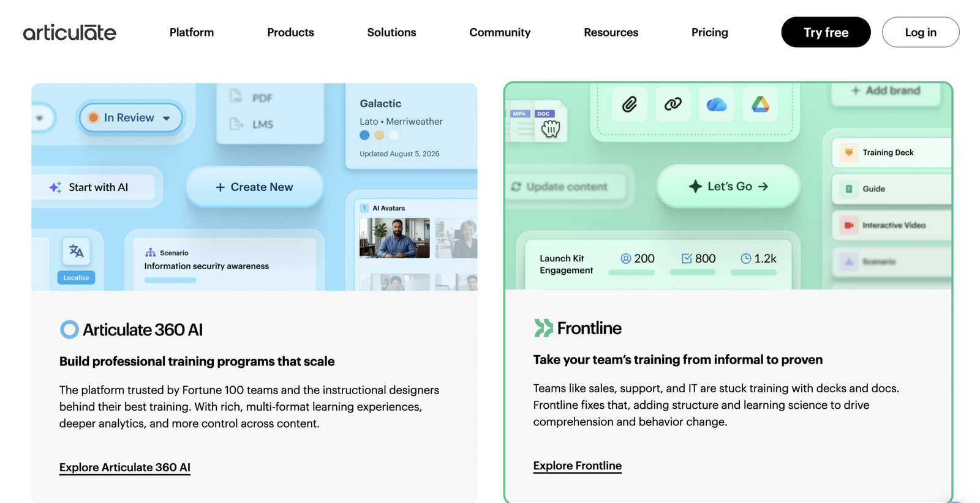Image resolution: width=980 pixels, height=503 pixels.
Task: Click the sparkle icon beside Start with AI
Action: [55, 187]
